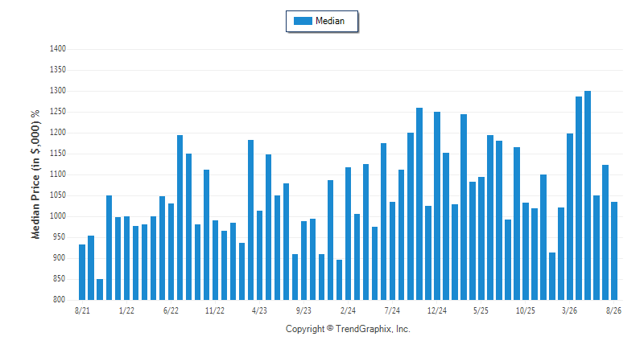Click the 10/25 x-axis label
The height and width of the screenshot is (349, 644).
(526, 311)
